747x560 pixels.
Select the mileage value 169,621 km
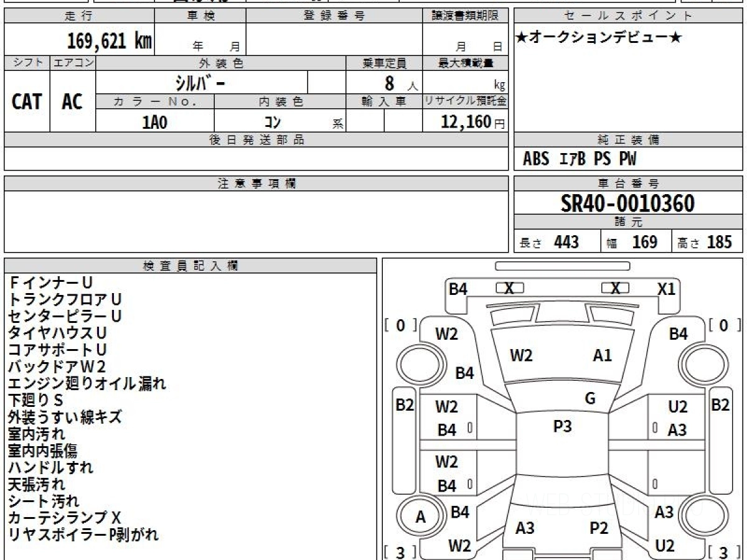[x=109, y=41]
